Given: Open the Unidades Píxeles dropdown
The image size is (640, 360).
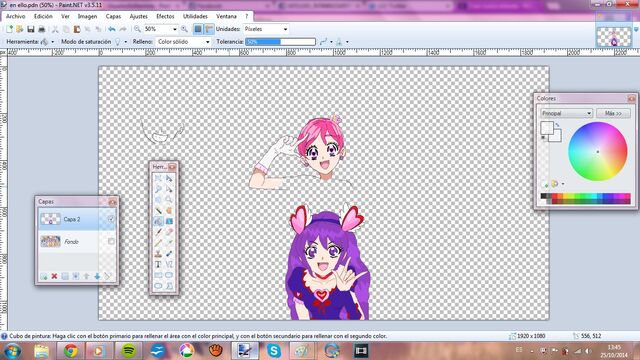Looking at the screenshot, I should point(266,29).
